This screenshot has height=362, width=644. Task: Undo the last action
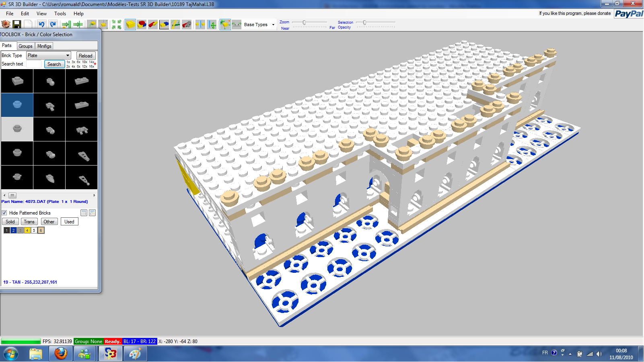[41, 25]
